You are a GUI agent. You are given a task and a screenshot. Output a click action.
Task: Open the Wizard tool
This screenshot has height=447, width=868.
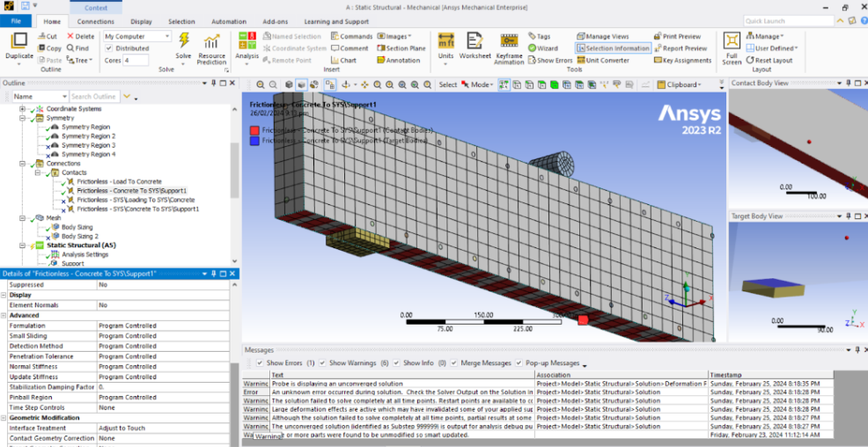[542, 48]
